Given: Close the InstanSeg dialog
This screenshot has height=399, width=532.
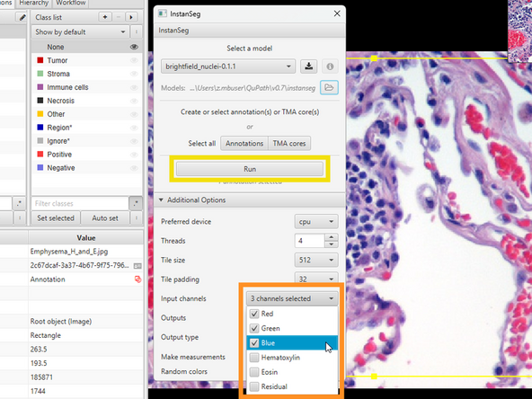Looking at the screenshot, I should tap(337, 13).
